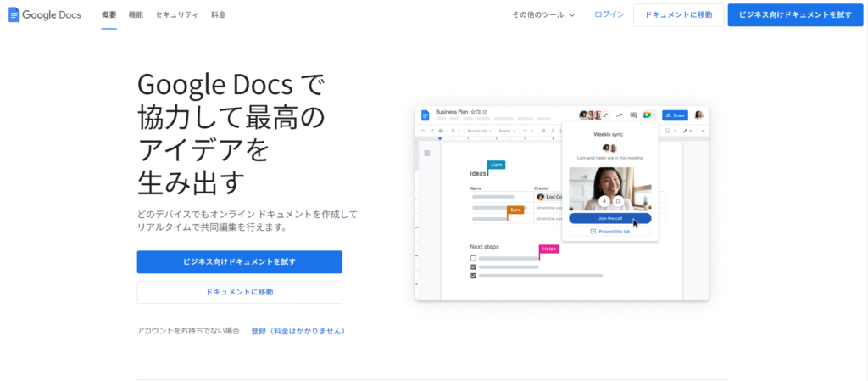Click the woman's video thumbnail in meeting card
The image size is (868, 381).
(610, 189)
